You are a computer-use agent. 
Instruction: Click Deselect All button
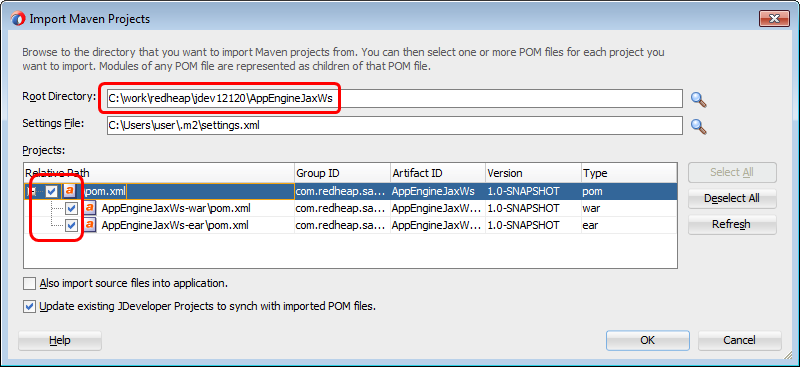(732, 199)
